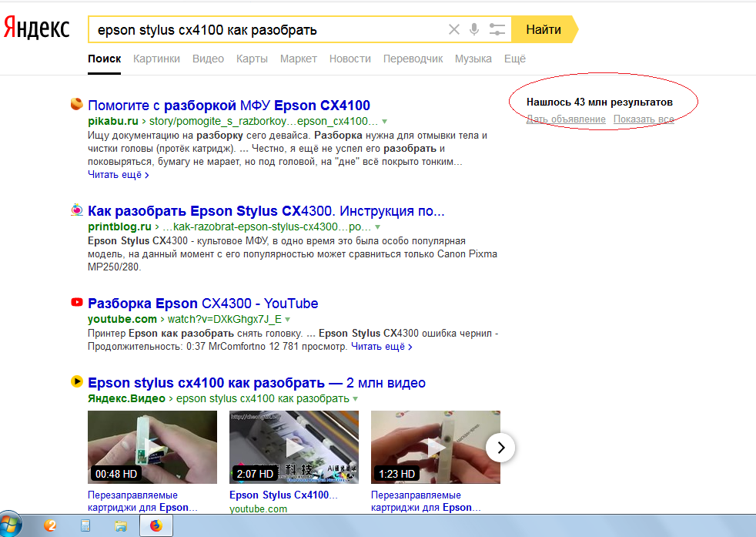
Task: Open Windows Explorer from the taskbar
Action: tap(121, 525)
